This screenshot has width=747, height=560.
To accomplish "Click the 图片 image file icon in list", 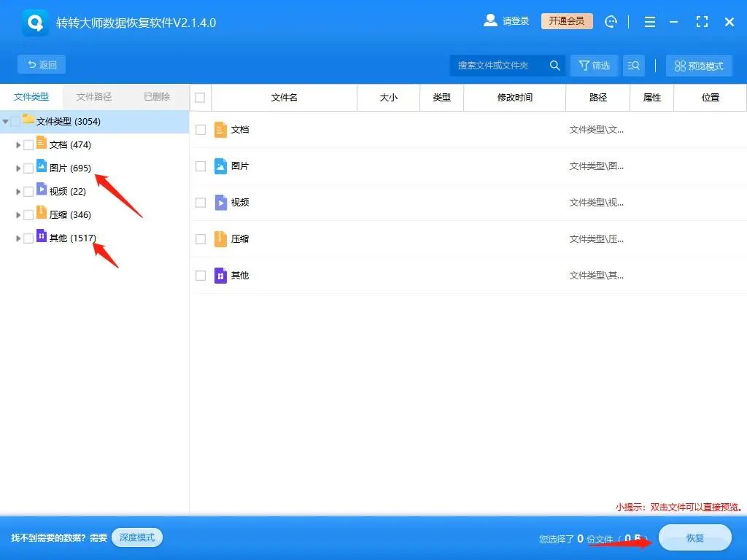I will click(x=220, y=166).
